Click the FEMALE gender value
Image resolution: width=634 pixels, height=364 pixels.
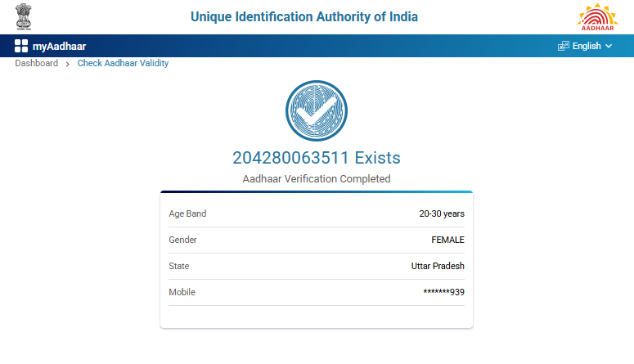pyautogui.click(x=447, y=240)
